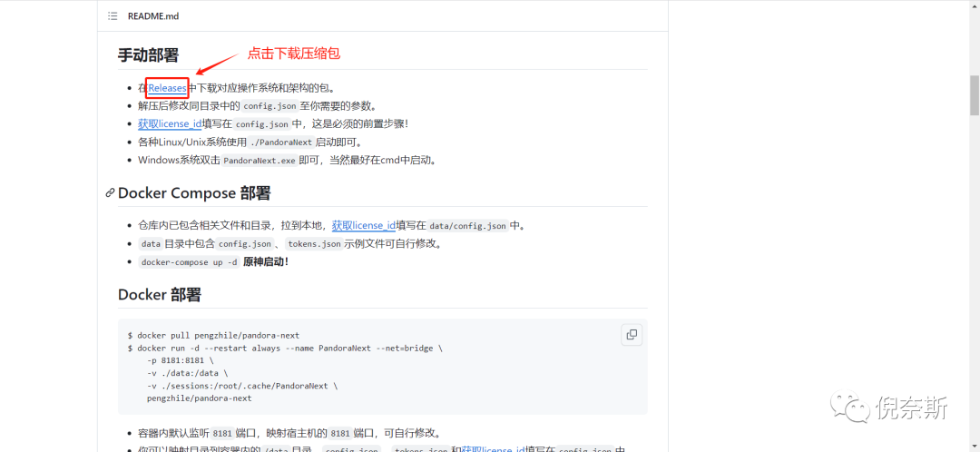This screenshot has height=452, width=980.
Task: Open the Releases link
Action: click(x=167, y=88)
